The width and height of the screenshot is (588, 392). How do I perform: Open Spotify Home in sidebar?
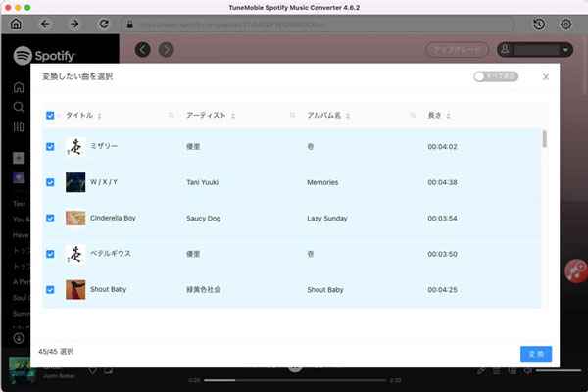pyautogui.click(x=19, y=87)
